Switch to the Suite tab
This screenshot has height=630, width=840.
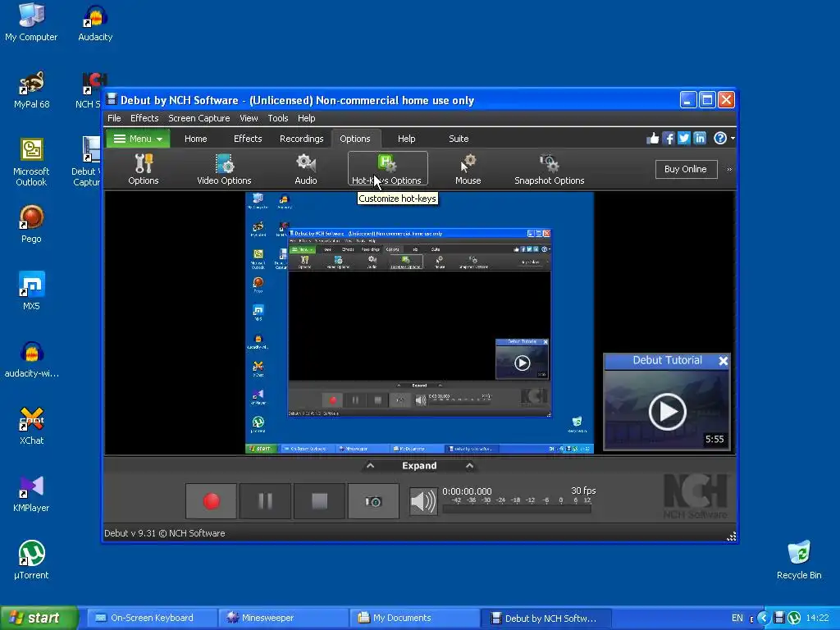click(x=459, y=139)
